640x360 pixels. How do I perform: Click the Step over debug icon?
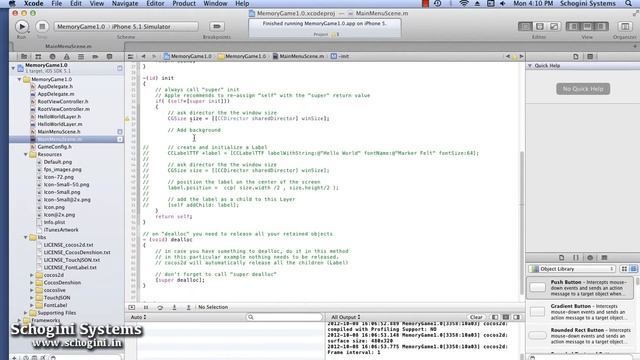[160, 307]
